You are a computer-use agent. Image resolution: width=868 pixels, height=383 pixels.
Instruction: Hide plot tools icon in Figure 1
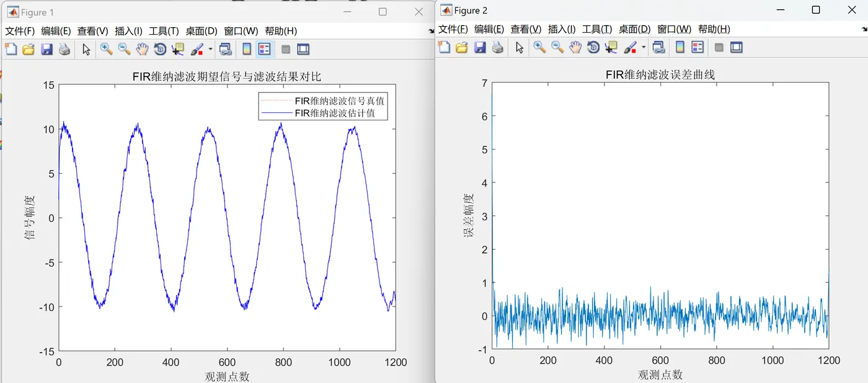point(286,49)
